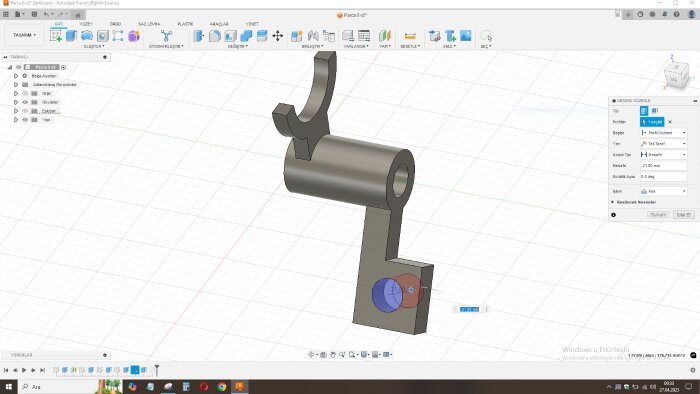This screenshot has width=700, height=394.
Task: Select the Hole tool icon
Action: click(103, 36)
